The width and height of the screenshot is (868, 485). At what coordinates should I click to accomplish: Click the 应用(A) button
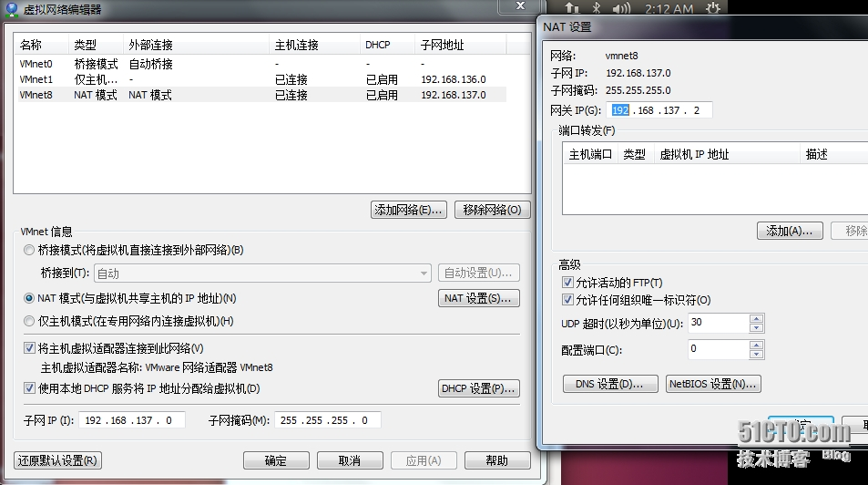(x=424, y=460)
